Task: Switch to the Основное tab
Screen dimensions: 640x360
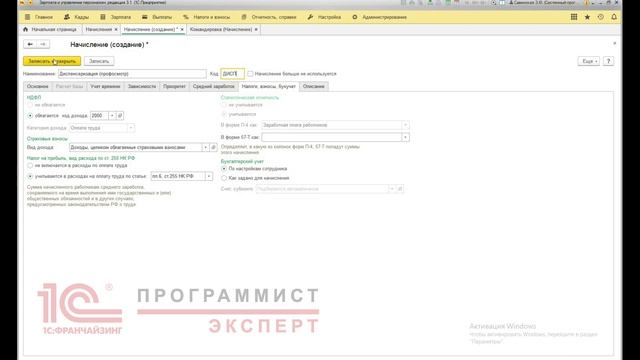Action: point(38,87)
